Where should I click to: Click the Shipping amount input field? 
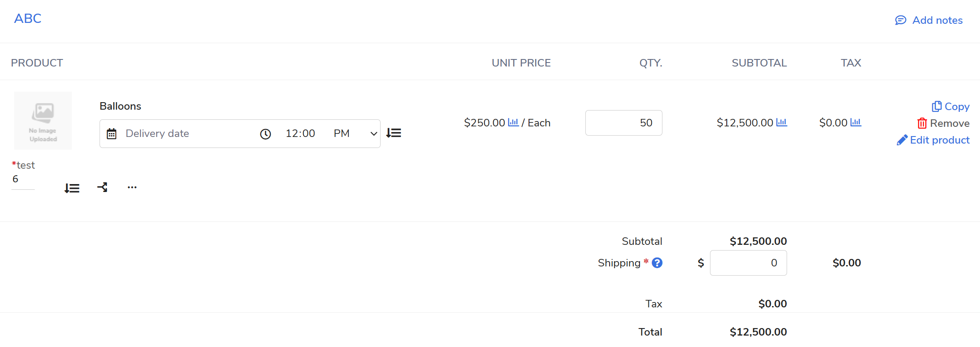[748, 263]
